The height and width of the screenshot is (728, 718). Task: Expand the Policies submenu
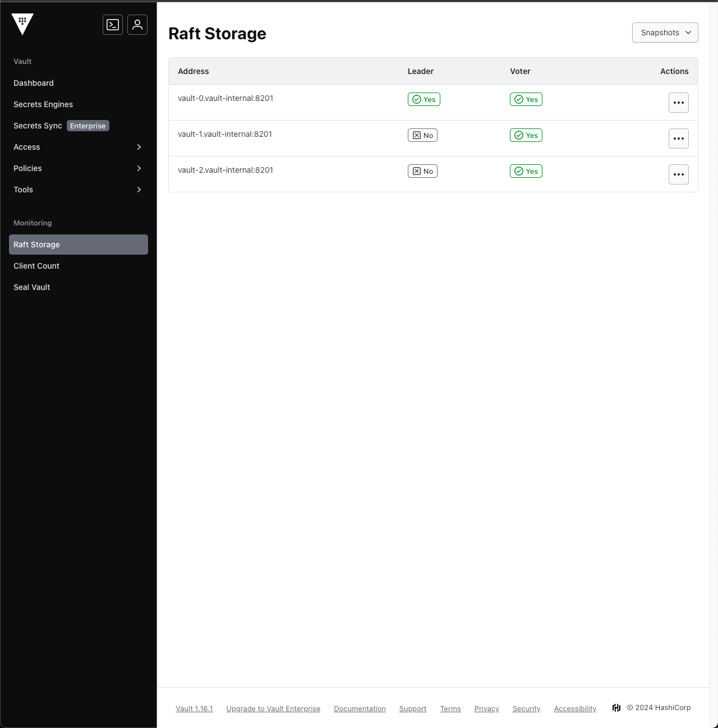[79, 168]
